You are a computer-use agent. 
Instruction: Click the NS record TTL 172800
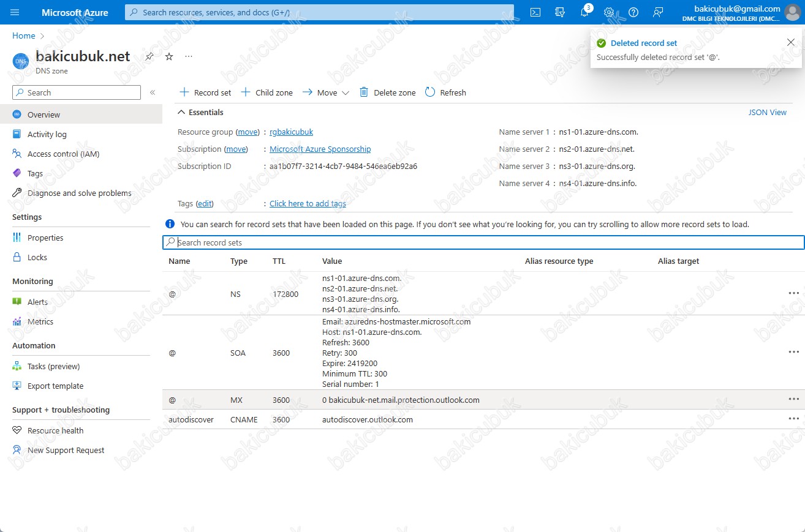(x=285, y=294)
